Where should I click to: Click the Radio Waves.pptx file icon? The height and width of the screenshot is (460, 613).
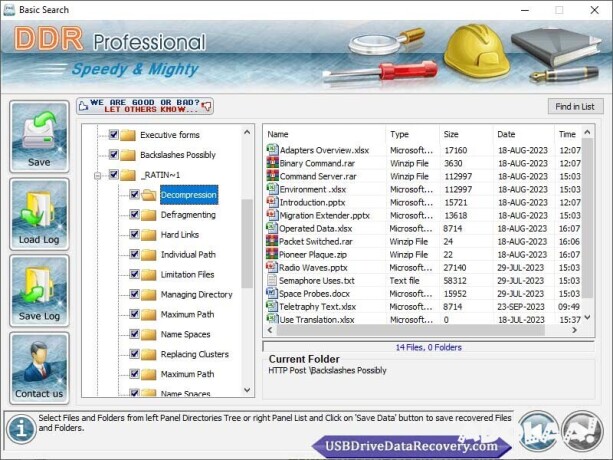coord(272,267)
